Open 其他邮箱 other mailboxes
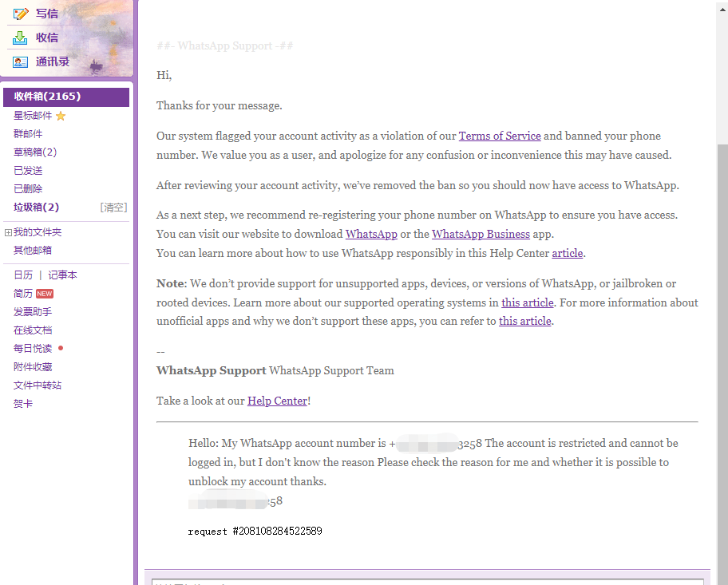This screenshot has width=728, height=585. click(33, 251)
